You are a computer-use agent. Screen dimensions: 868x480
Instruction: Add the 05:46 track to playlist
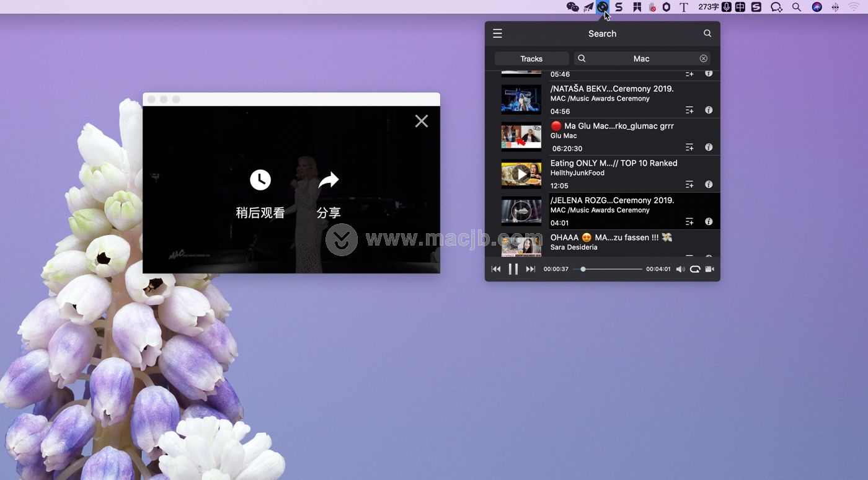(x=689, y=73)
